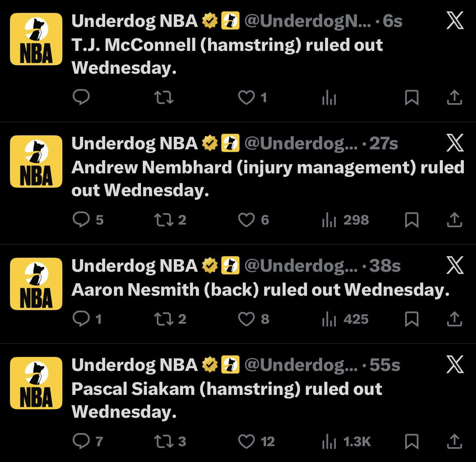476x462 pixels.
Task: Open the Aaron Nesmith tweet text
Action: pos(261,290)
